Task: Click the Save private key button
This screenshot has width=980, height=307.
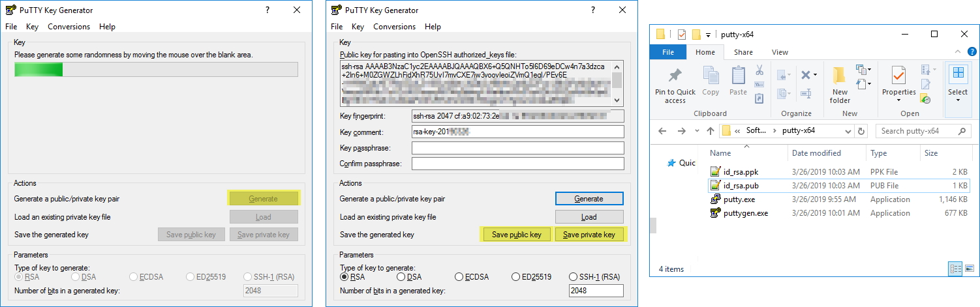Action: coord(589,235)
